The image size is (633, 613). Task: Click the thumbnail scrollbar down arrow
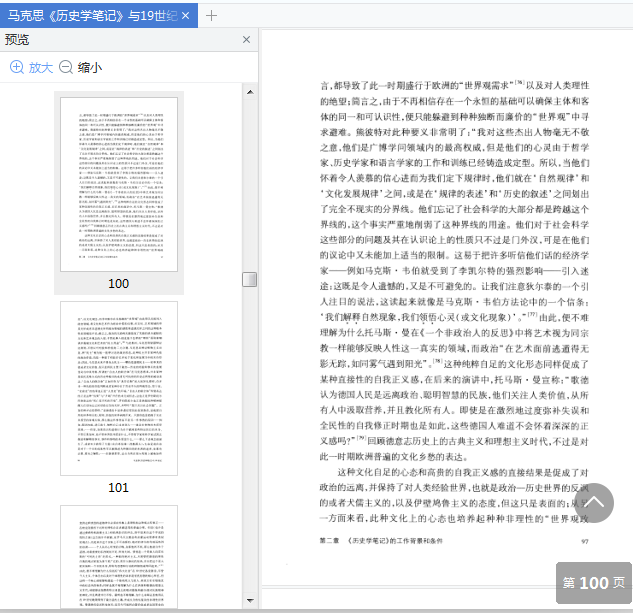click(x=250, y=600)
